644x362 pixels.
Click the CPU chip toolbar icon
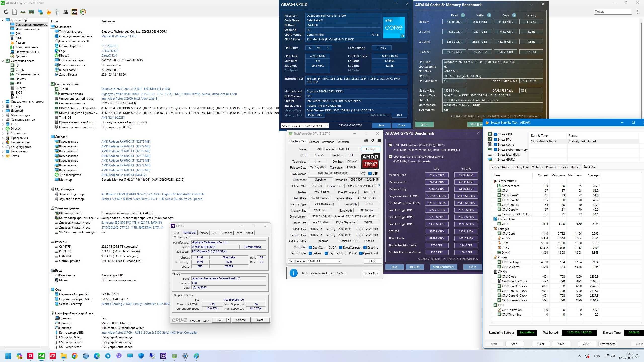[23, 12]
